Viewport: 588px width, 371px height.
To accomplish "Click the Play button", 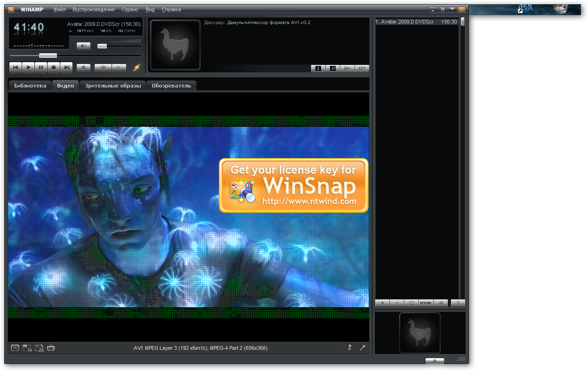I will [28, 67].
